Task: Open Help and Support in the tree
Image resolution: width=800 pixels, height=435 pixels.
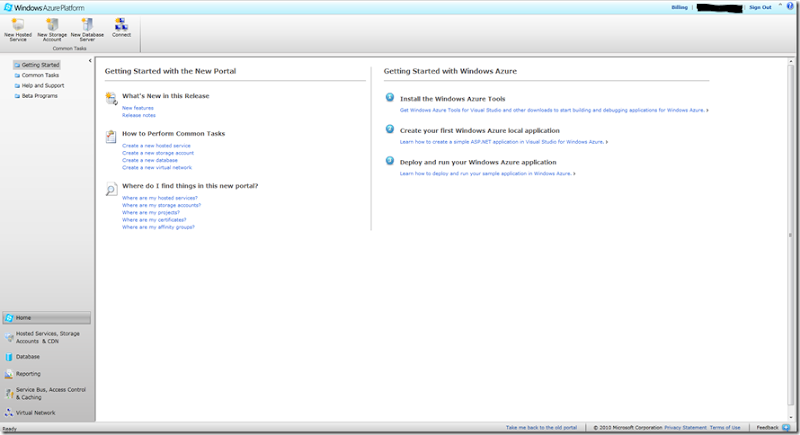Action: [42, 86]
